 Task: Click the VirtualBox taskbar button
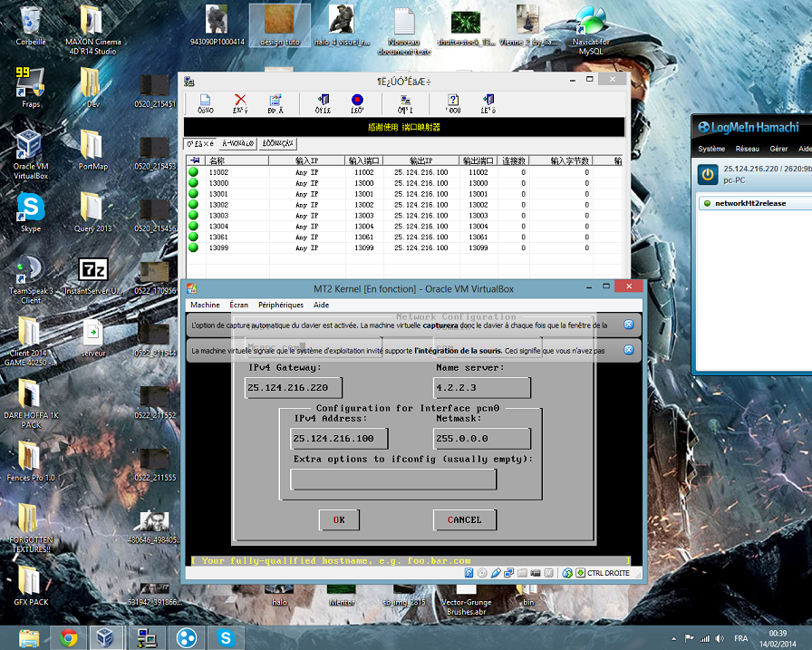point(106,637)
